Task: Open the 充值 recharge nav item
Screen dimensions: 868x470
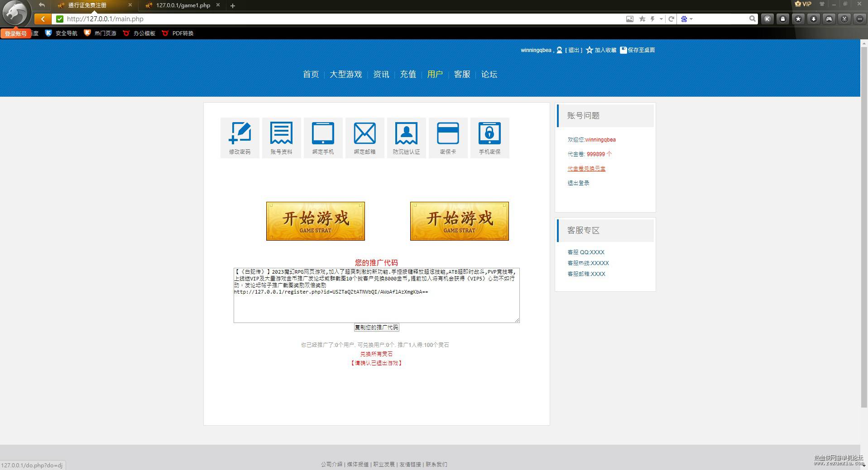Action: pos(408,74)
